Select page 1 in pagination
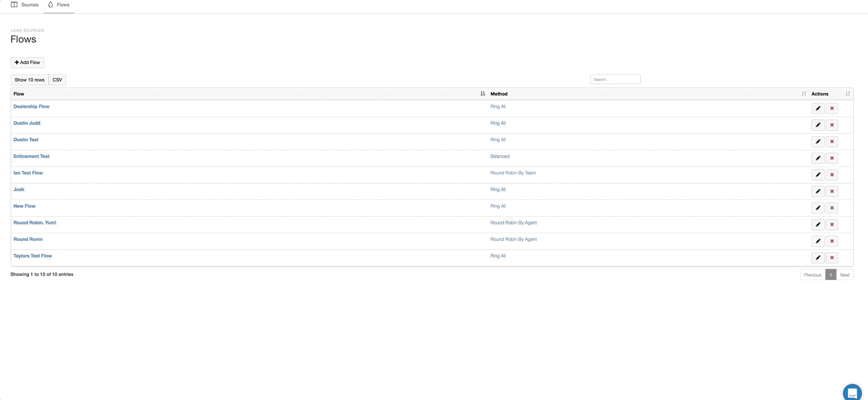868x400 pixels. 830,275
